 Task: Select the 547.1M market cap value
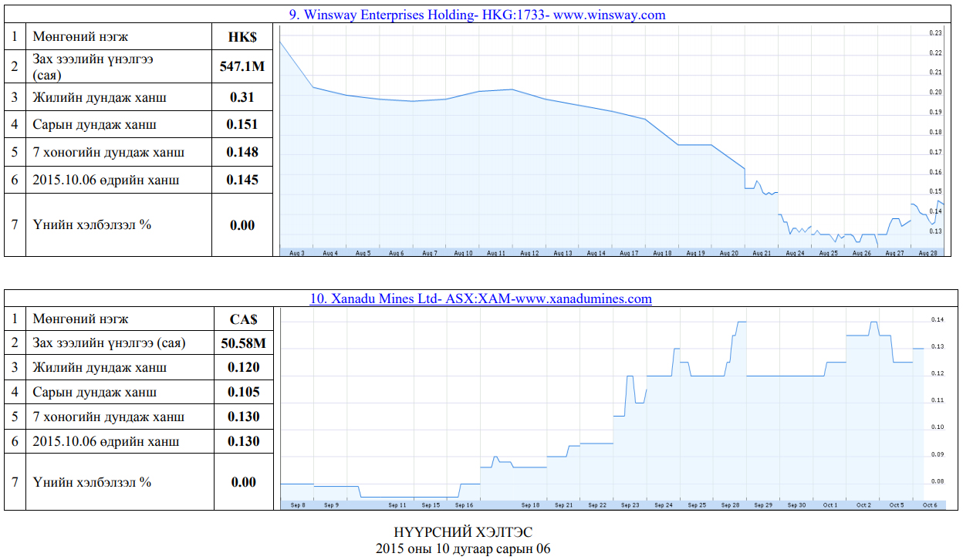coord(242,67)
